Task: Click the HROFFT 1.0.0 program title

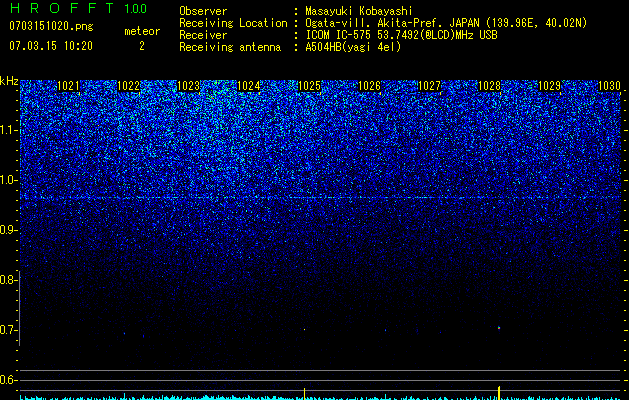Action: pyautogui.click(x=79, y=8)
